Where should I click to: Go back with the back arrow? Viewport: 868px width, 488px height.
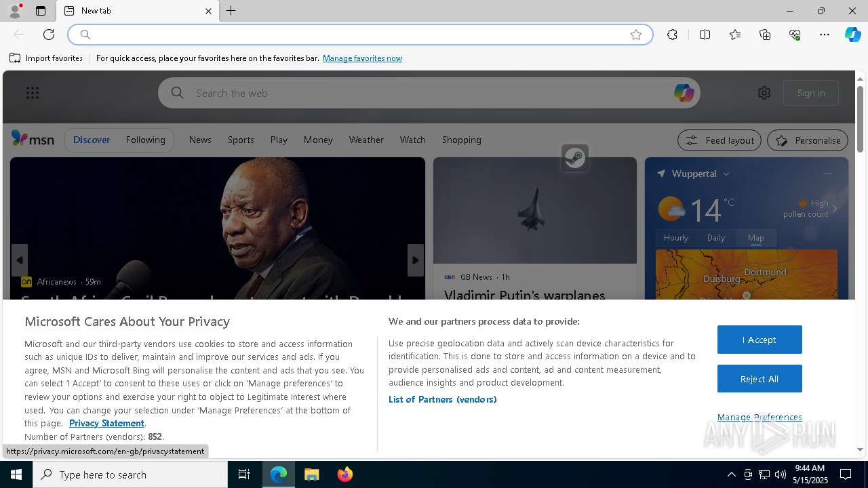click(19, 35)
